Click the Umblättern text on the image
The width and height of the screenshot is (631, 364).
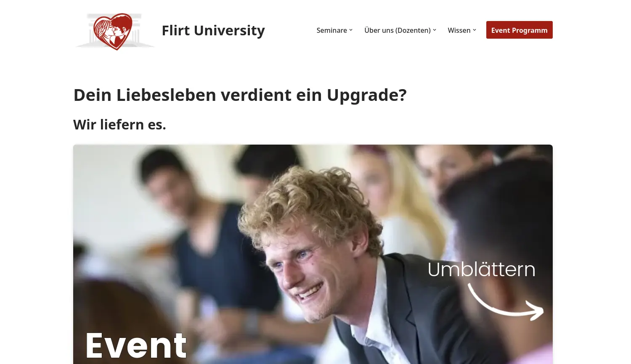tap(481, 269)
